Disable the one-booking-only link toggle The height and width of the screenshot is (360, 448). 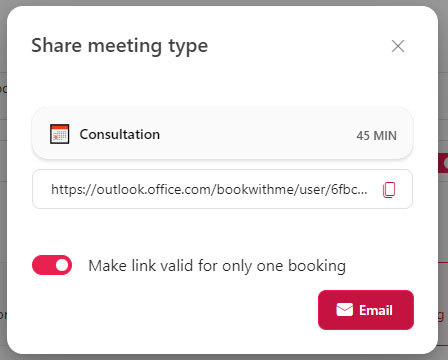[52, 265]
